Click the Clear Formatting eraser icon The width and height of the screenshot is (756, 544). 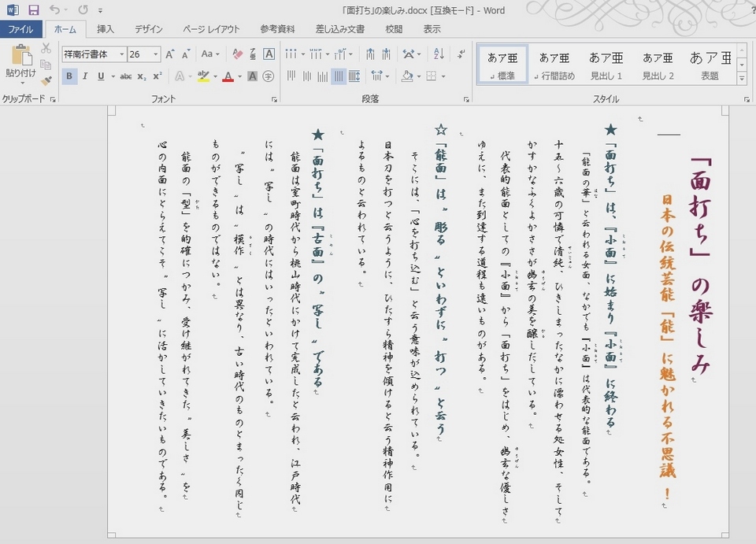tap(237, 54)
